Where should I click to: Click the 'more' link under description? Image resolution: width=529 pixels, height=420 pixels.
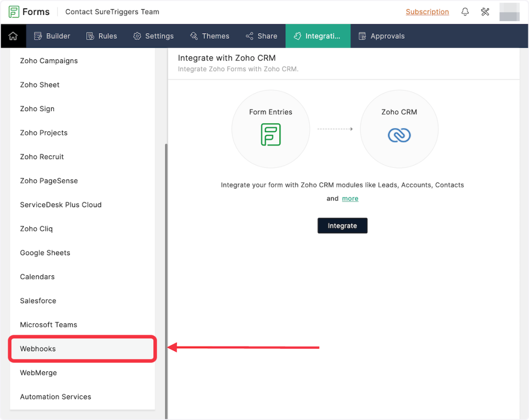coord(350,198)
